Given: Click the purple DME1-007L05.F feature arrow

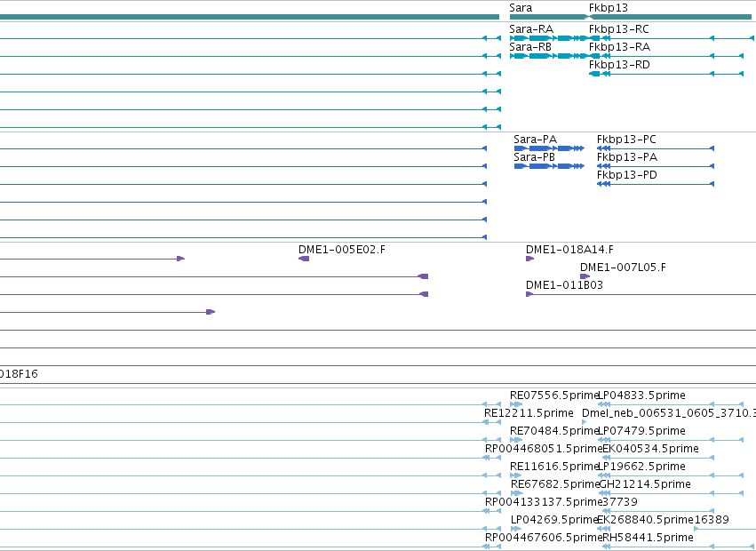Looking at the screenshot, I should click(585, 276).
